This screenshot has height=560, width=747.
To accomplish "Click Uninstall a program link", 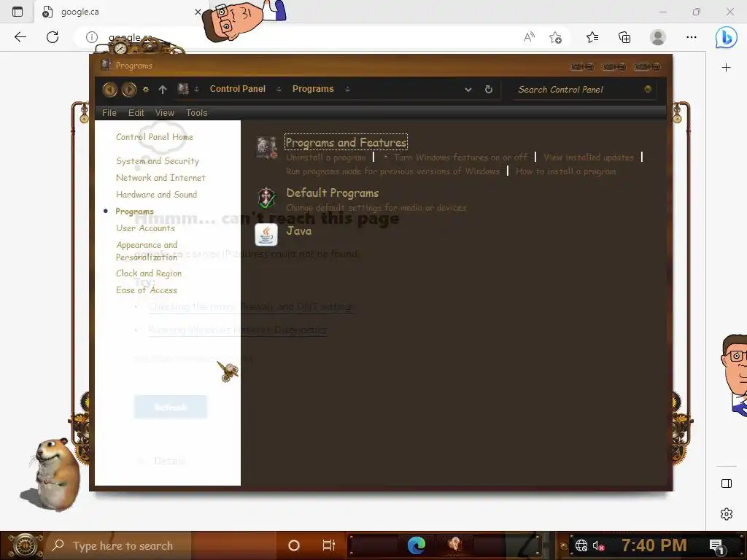I will (325, 157).
